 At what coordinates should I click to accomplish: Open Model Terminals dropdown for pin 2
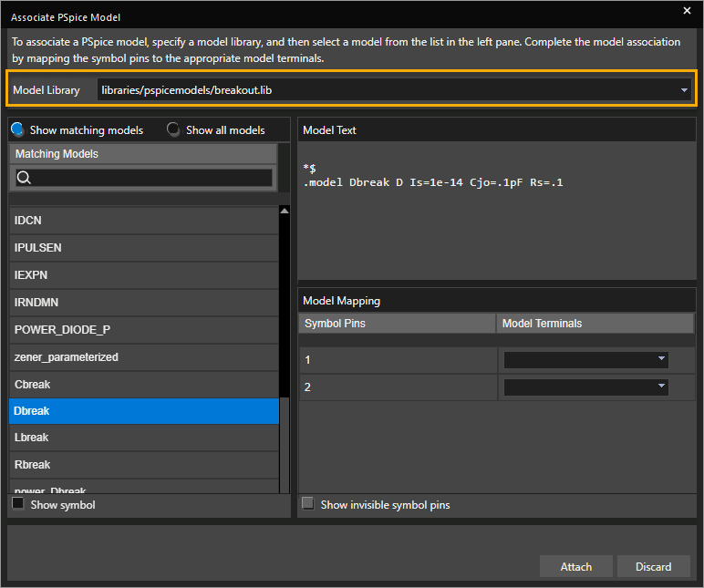586,387
